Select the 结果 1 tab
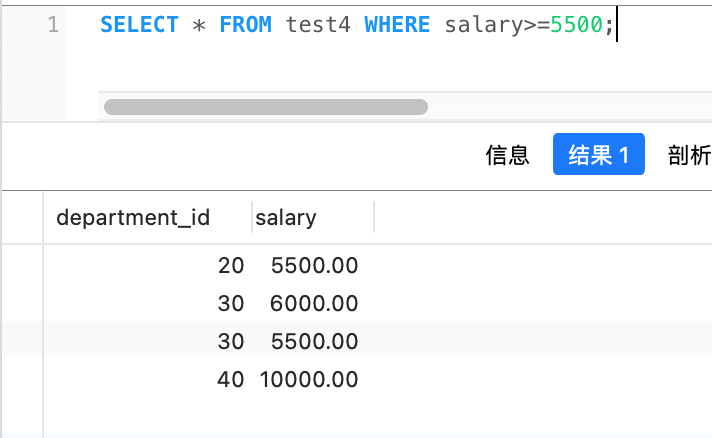Screen dimensions: 712x438 tap(598, 154)
